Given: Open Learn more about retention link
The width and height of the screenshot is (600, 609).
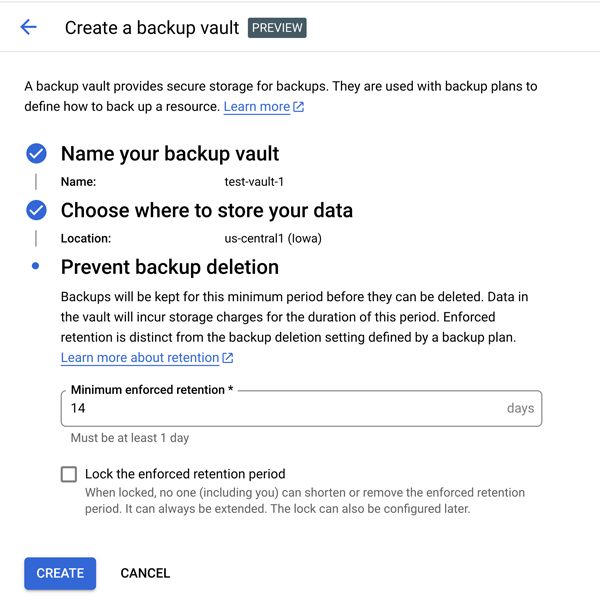Looking at the screenshot, I should click(140, 358).
